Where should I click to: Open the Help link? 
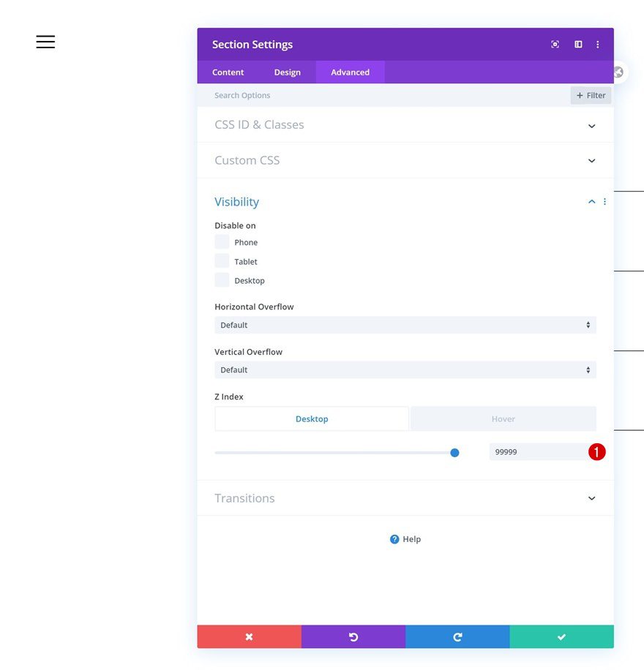[x=405, y=539]
